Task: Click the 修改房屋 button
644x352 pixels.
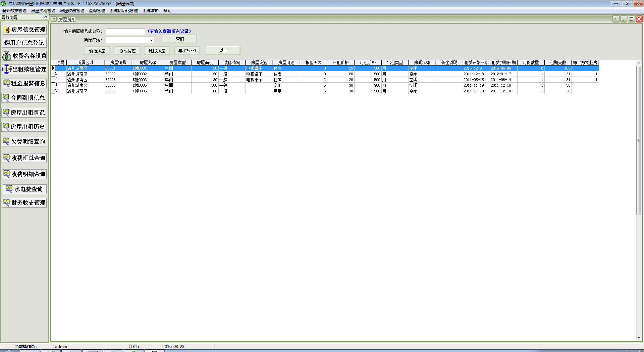Action: (x=127, y=51)
